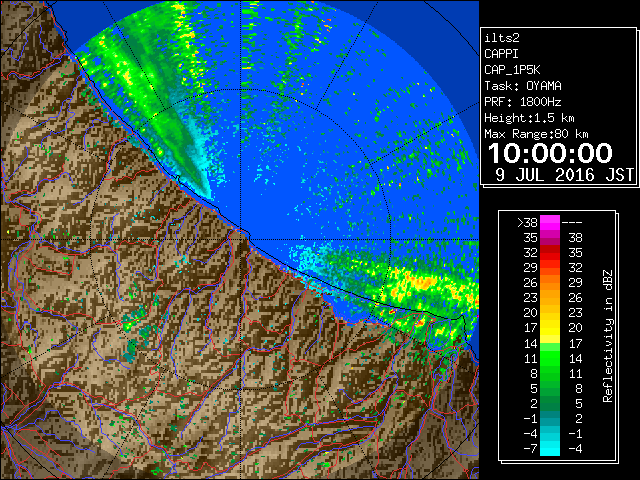Click the 'CAP_1P5K' text

pos(512,70)
